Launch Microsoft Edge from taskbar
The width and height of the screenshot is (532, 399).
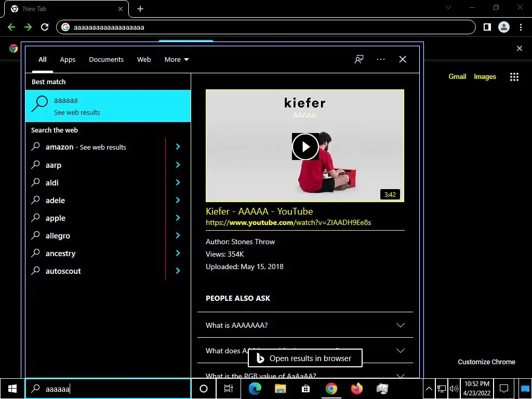tap(255, 389)
